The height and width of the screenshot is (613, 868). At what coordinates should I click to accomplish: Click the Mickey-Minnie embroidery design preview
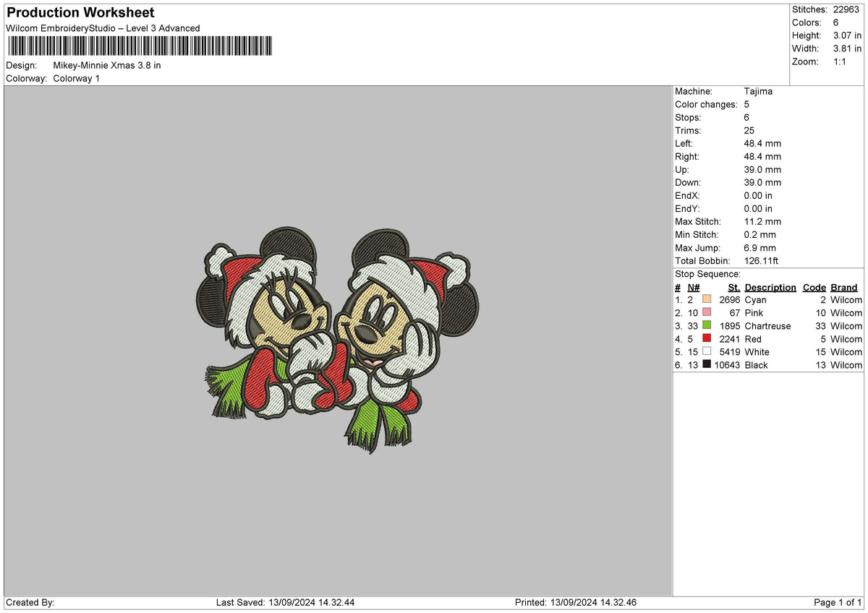click(x=337, y=339)
